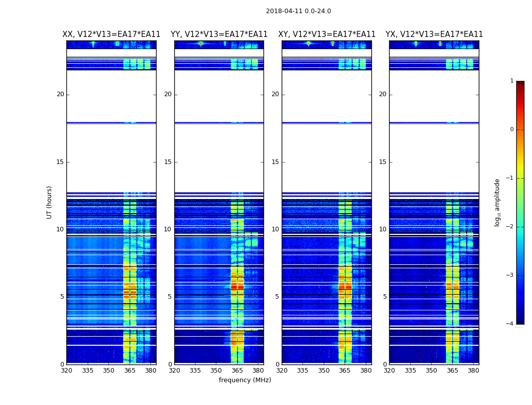Click the 'UT (hours)' y-axis label
Viewport: 532px width, 405px height.
tap(50, 202)
